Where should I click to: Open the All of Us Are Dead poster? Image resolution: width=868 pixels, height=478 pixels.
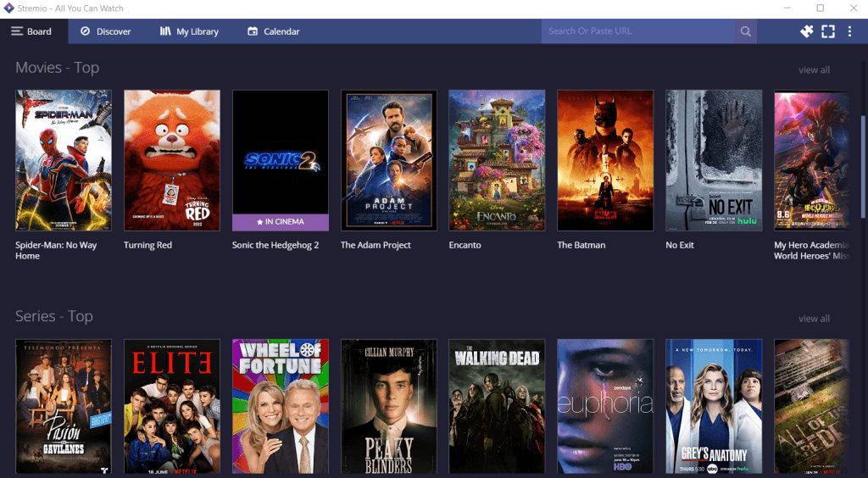click(811, 407)
